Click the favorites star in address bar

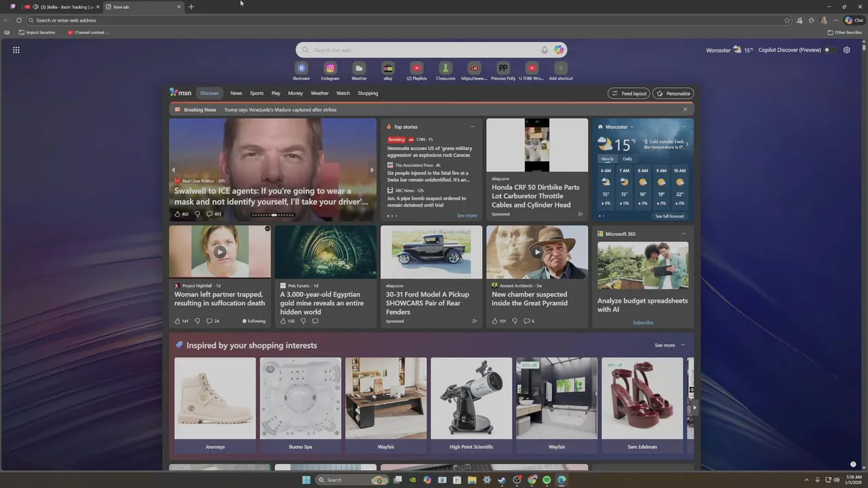click(787, 20)
